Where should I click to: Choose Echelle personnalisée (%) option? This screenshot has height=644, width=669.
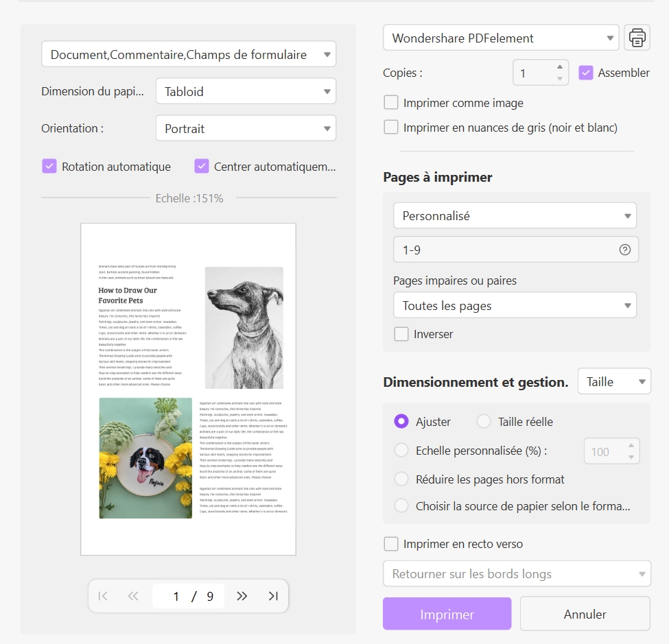coord(401,451)
